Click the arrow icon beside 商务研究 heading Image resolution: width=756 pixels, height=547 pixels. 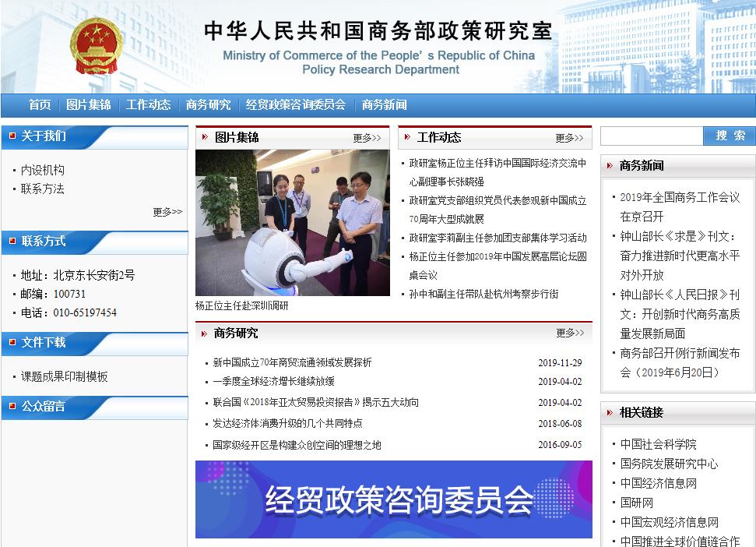point(205,333)
